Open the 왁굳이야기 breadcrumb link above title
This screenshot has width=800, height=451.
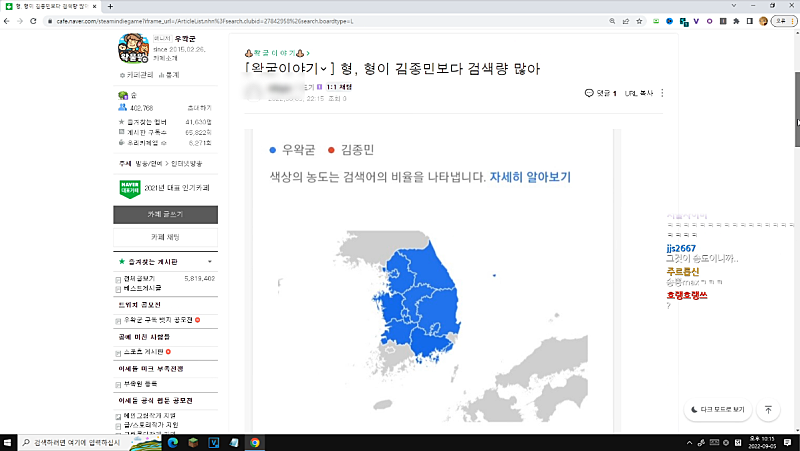click(277, 53)
